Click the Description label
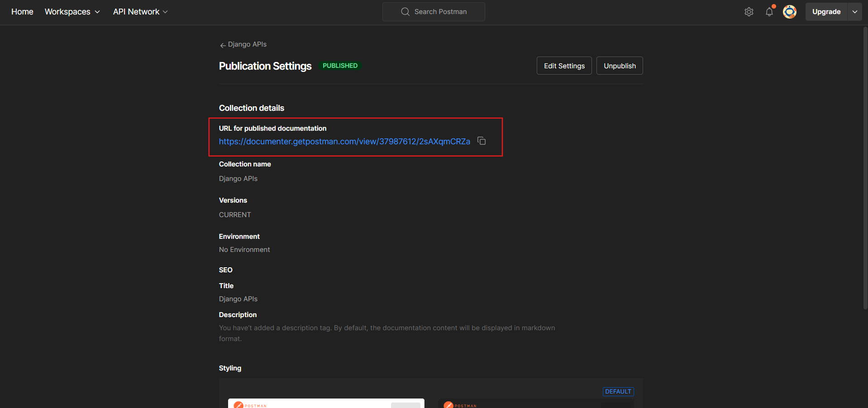 (238, 315)
